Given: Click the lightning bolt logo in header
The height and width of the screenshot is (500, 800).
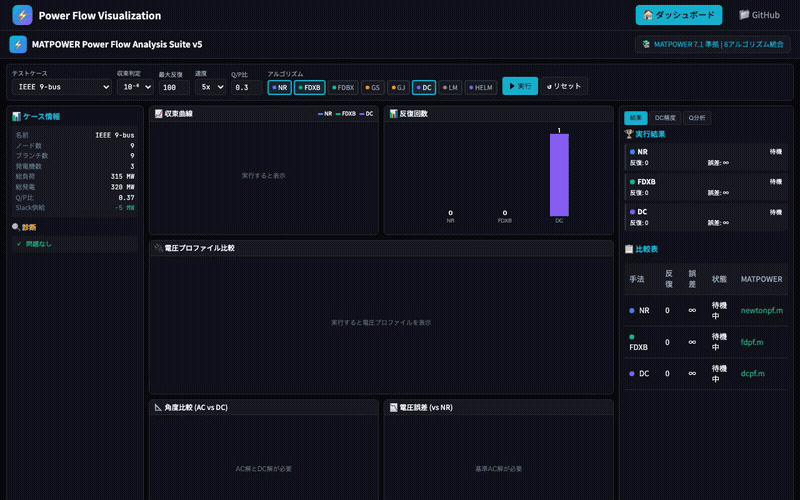Looking at the screenshot, I should tap(22, 15).
